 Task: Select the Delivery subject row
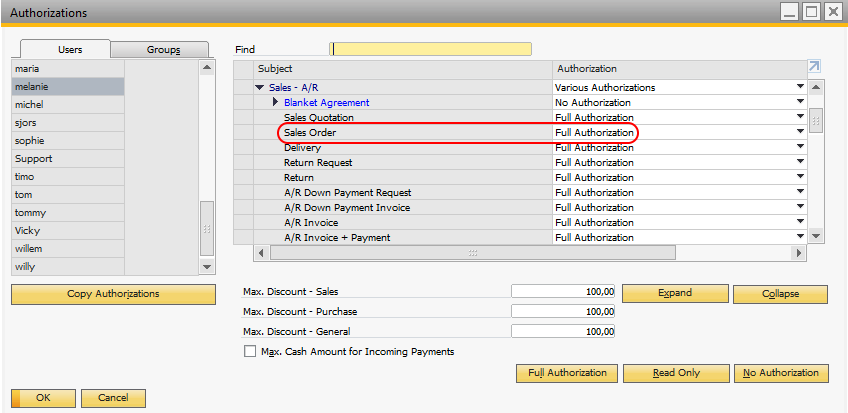403,148
